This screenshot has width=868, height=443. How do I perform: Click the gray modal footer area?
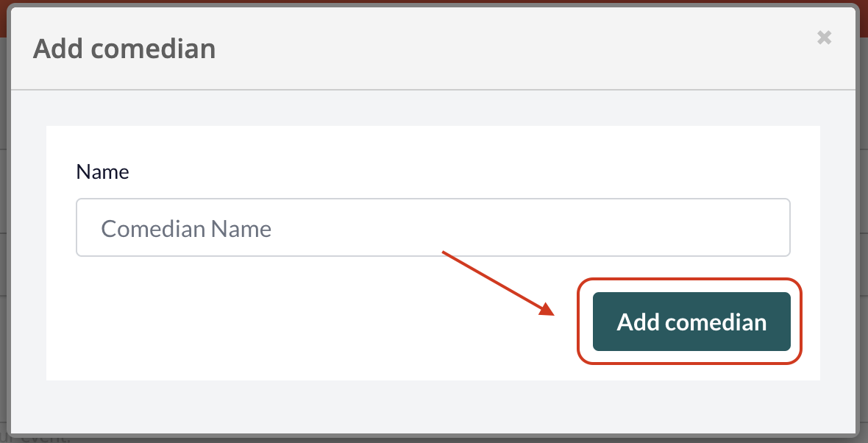[433, 406]
